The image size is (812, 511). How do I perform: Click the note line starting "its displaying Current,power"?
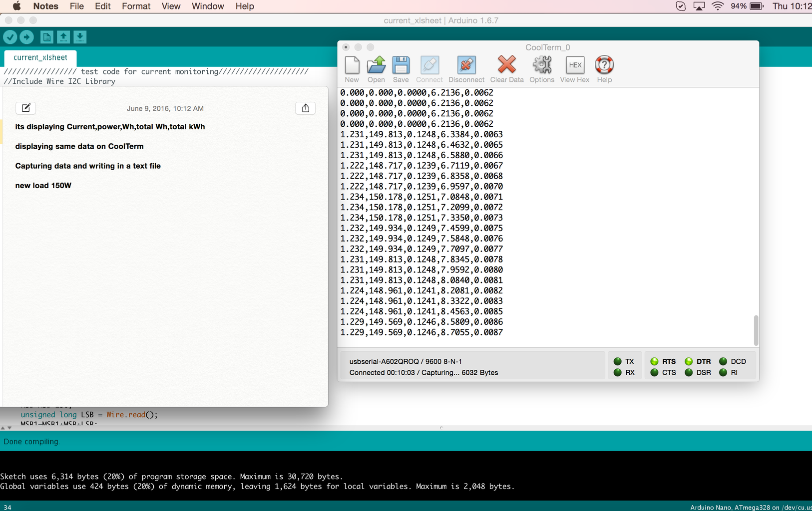click(x=110, y=127)
